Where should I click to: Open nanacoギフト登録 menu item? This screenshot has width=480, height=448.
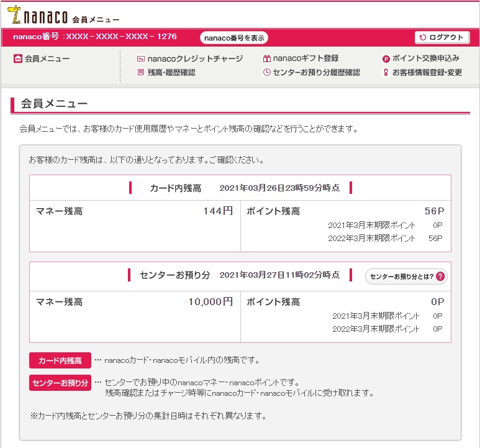click(x=301, y=58)
